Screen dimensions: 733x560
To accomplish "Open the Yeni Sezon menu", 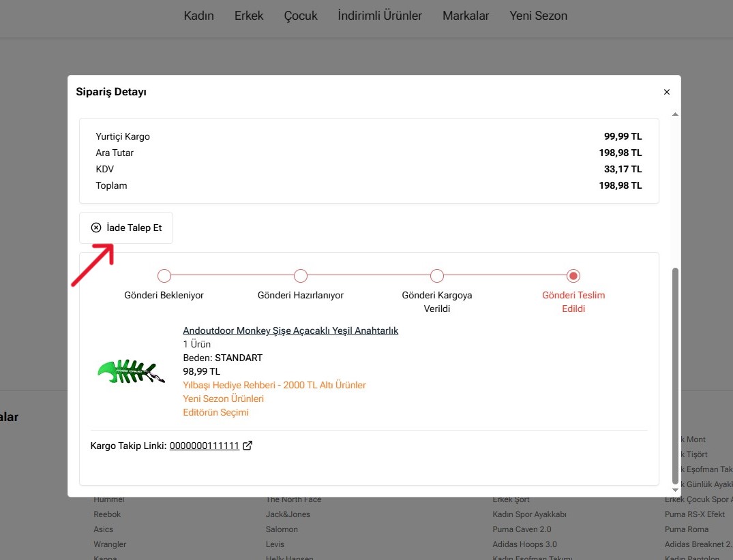I will pyautogui.click(x=538, y=16).
